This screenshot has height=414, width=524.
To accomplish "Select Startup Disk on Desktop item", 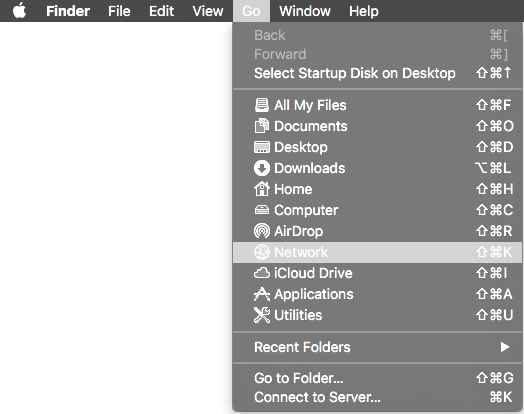I will pyautogui.click(x=377, y=73).
